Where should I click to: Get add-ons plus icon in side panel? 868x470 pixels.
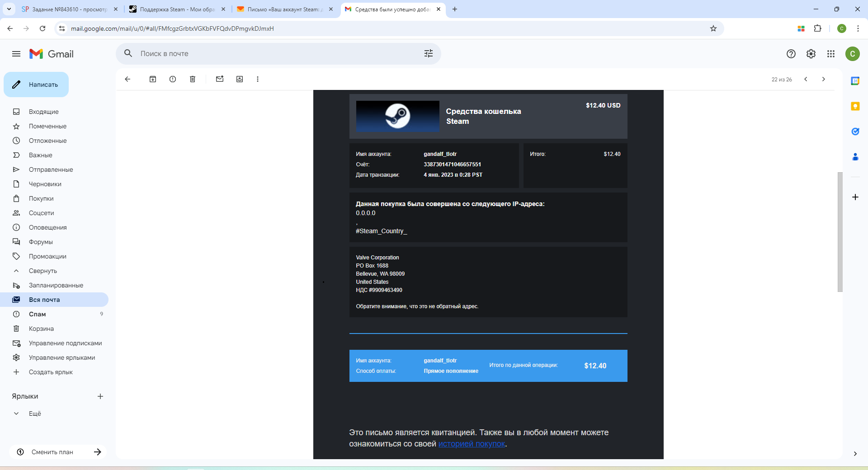[855, 197]
